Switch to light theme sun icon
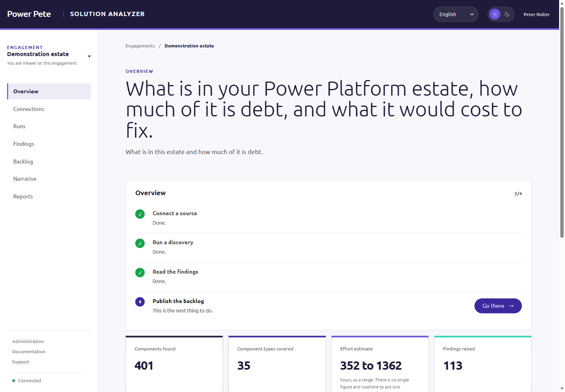 [x=495, y=14]
